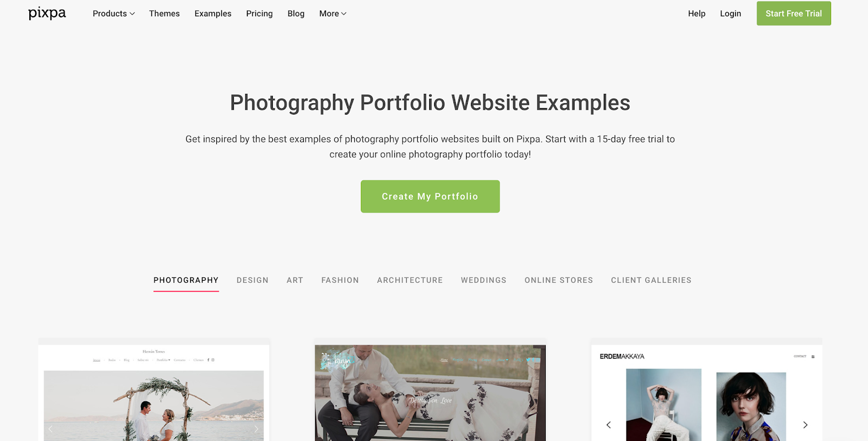Viewport: 868px width, 441px height.
Task: Visit the Blog link
Action: point(296,14)
